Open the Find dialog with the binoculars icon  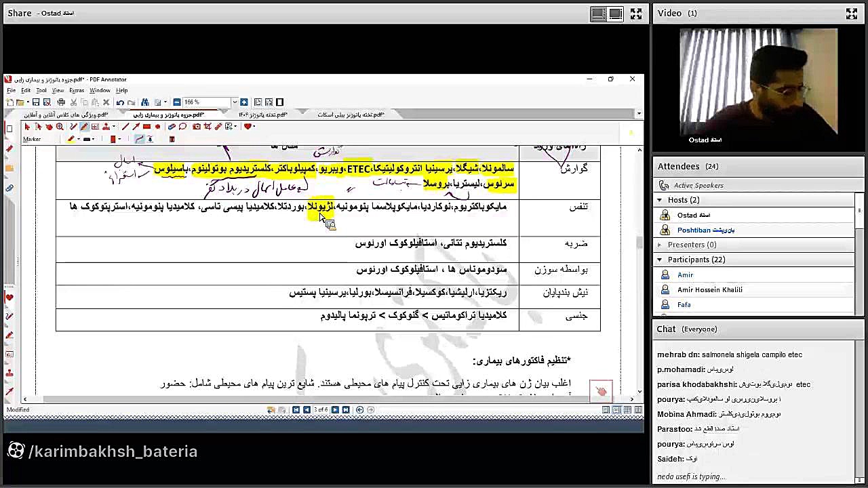[145, 102]
